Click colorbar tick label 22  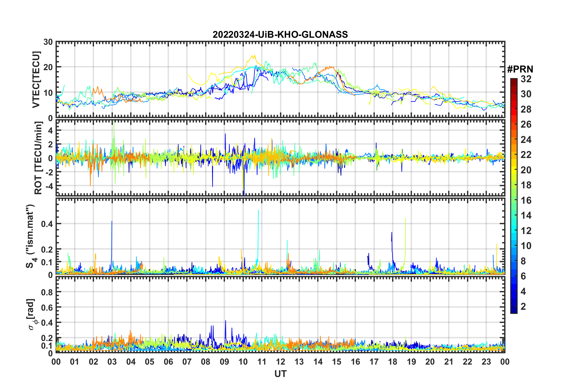click(526, 155)
